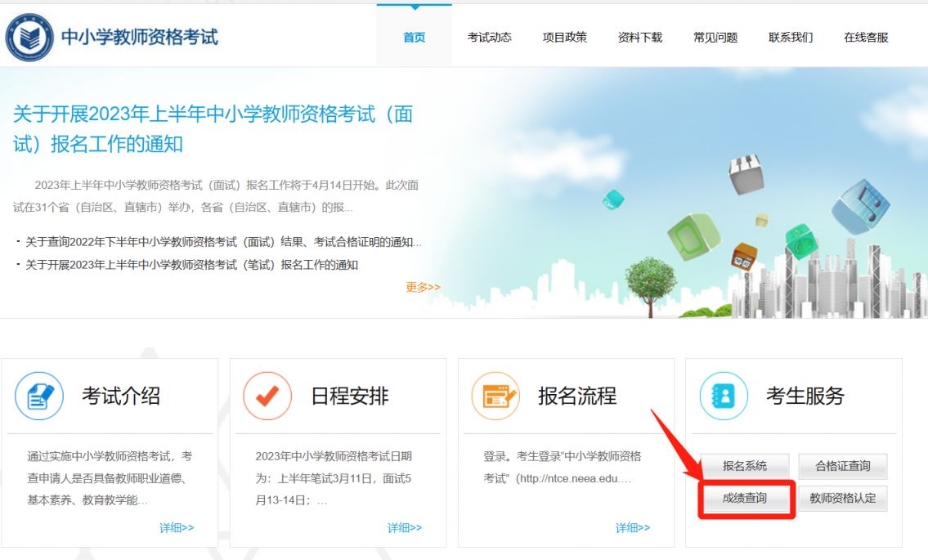Click the 日程安排 card heading
The height and width of the screenshot is (560, 928).
pos(350,396)
